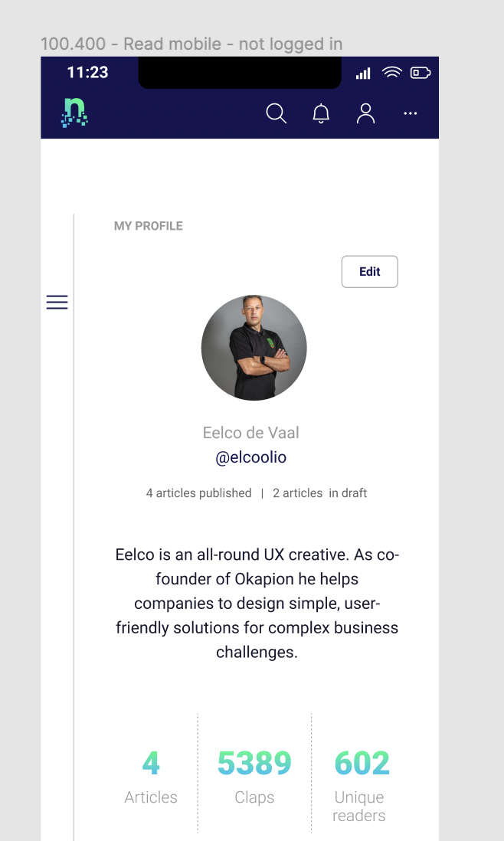
Task: Click the Eelco de Vaal name
Action: (x=251, y=433)
